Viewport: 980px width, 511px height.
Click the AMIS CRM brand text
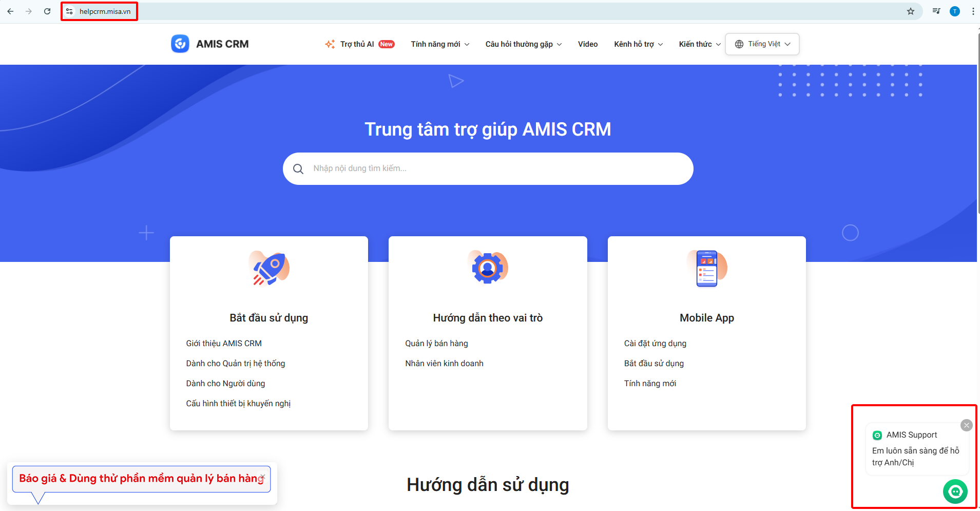[222, 44]
